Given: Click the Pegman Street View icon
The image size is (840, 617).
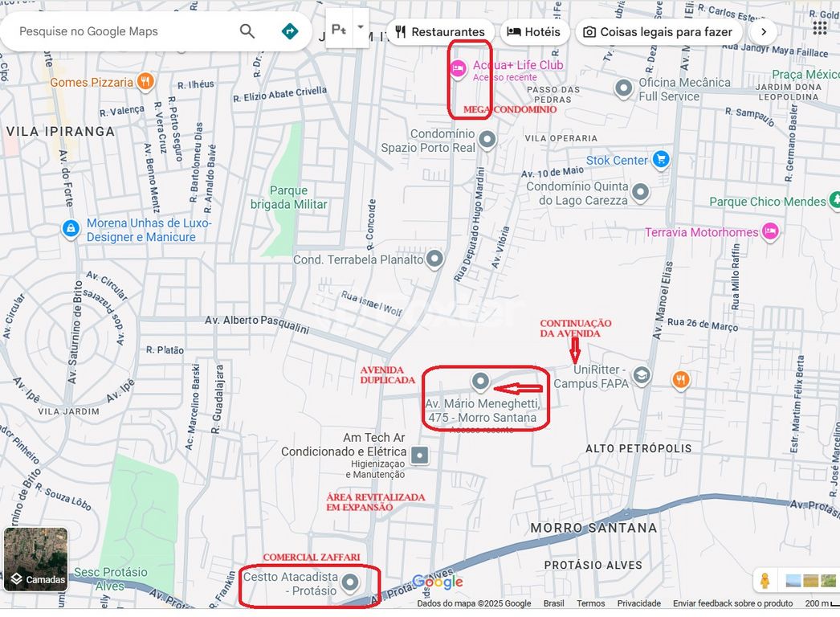Looking at the screenshot, I should point(765,579).
